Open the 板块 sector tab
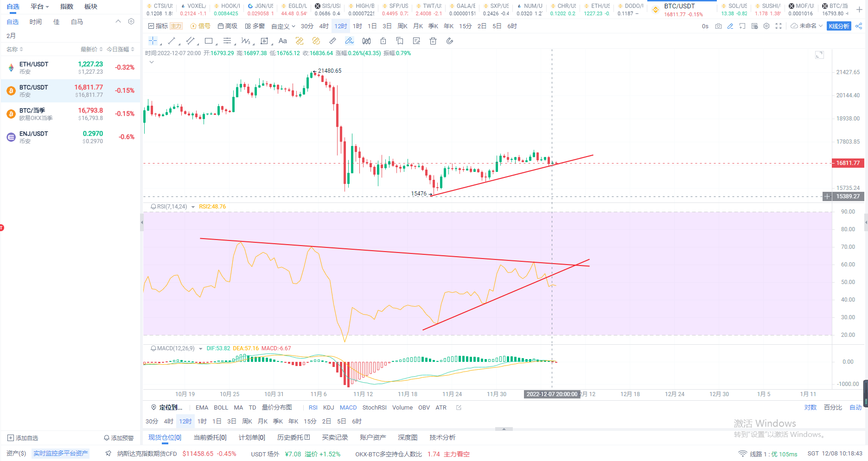This screenshot has height=461, width=868. pos(91,6)
